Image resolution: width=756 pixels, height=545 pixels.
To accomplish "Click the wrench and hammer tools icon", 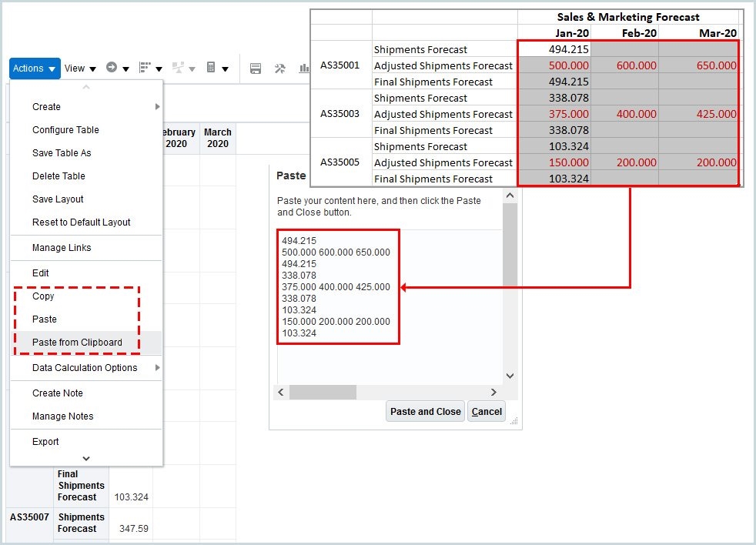I will (x=280, y=69).
